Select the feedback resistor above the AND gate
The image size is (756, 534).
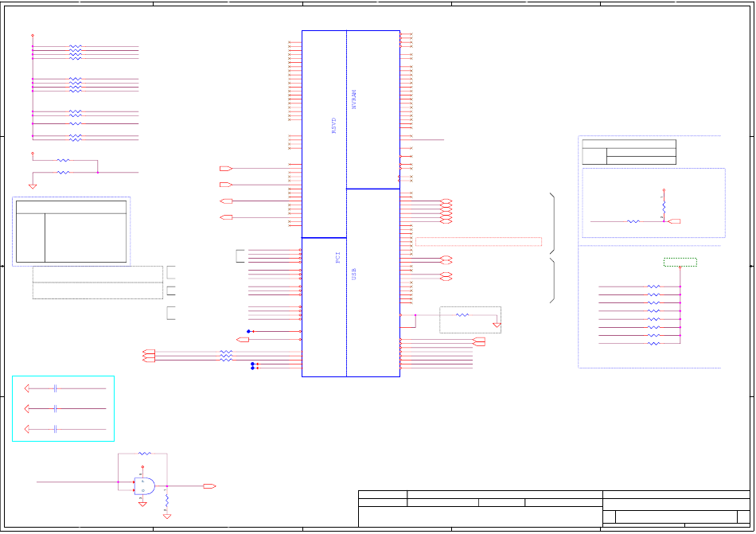coord(145,454)
